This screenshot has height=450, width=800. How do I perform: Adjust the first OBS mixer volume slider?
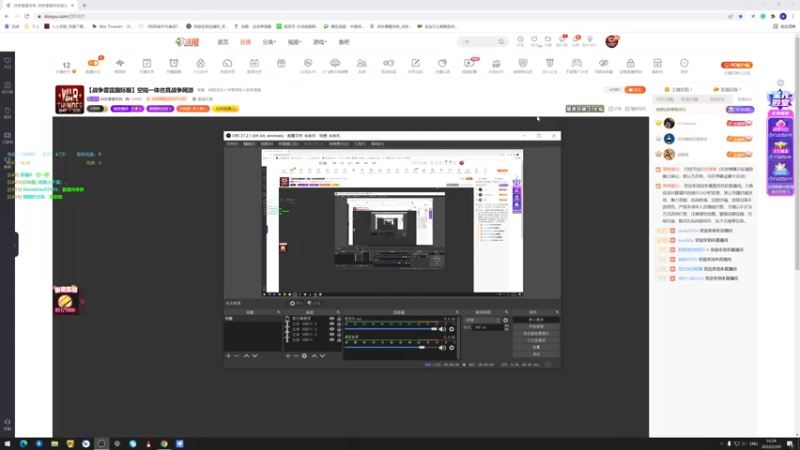click(x=391, y=329)
